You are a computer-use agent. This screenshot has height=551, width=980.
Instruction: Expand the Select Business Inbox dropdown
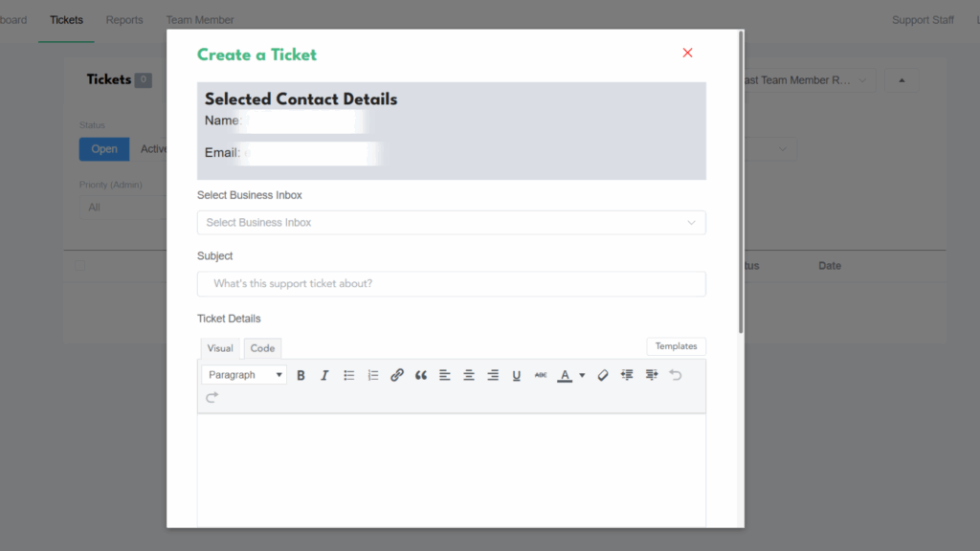coord(451,223)
